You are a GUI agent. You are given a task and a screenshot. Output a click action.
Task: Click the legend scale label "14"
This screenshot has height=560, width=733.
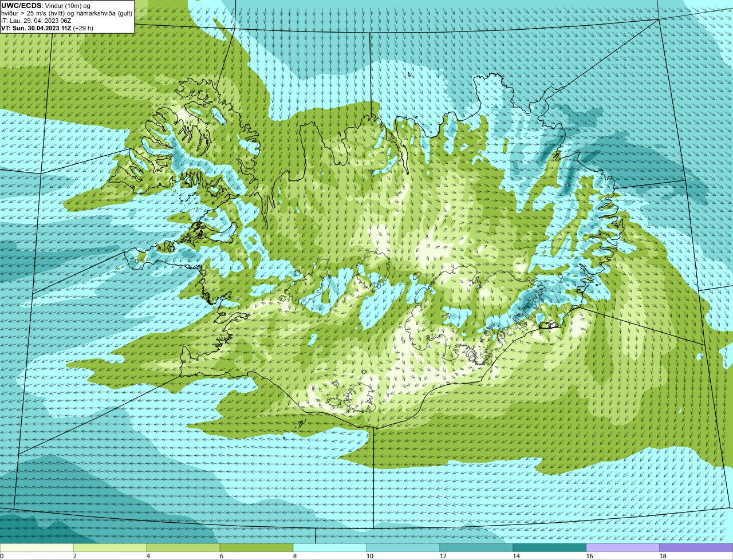click(517, 556)
